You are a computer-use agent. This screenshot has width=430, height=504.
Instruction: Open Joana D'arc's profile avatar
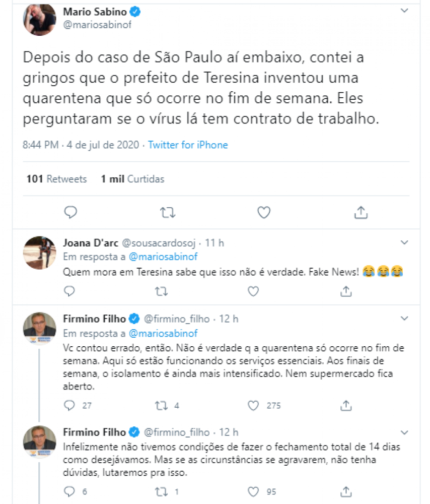click(39, 252)
